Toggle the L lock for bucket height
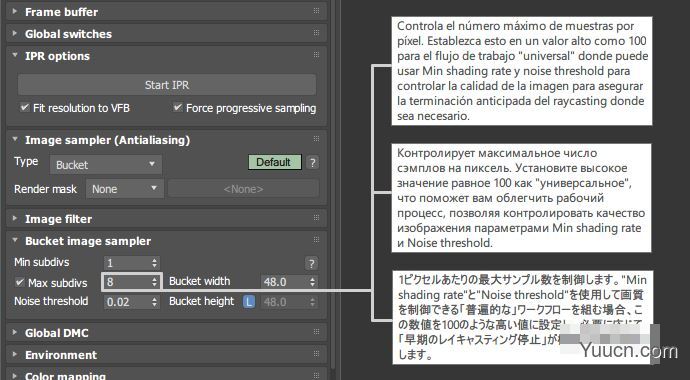This screenshot has height=380, width=690. 249,302
